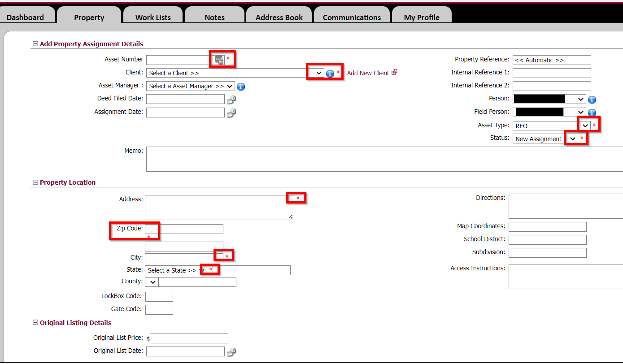This screenshot has width=623, height=364.
Task: Click into the School District field
Action: coord(548,240)
